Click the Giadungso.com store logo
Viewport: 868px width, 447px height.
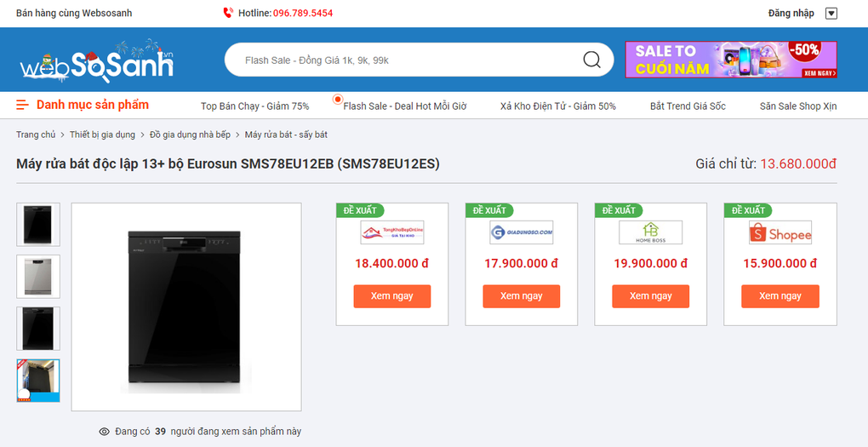point(522,232)
